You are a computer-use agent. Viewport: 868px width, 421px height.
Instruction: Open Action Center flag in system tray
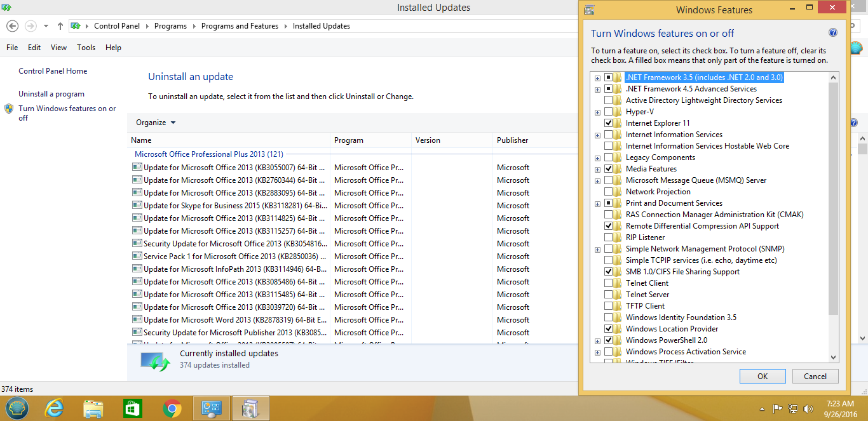tap(777, 408)
